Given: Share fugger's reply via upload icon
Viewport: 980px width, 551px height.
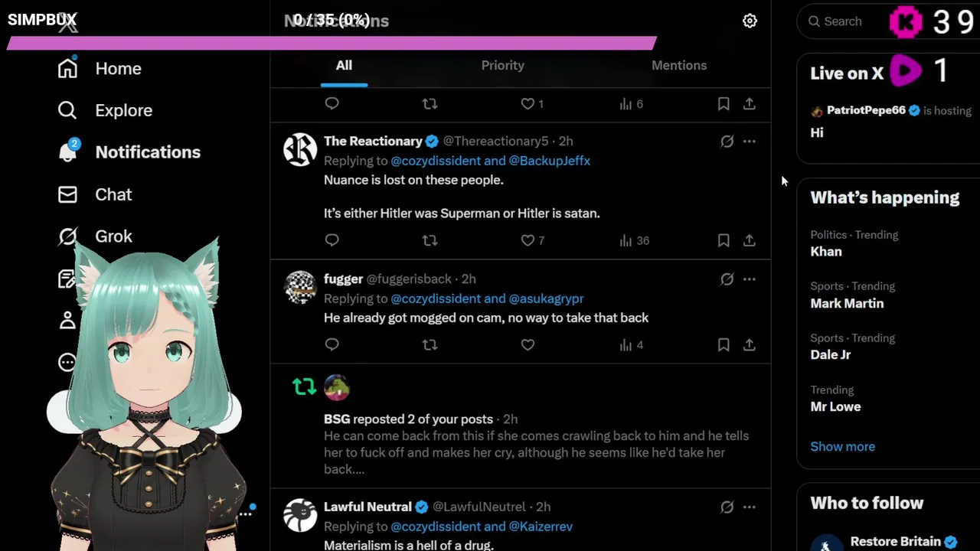Looking at the screenshot, I should (750, 345).
